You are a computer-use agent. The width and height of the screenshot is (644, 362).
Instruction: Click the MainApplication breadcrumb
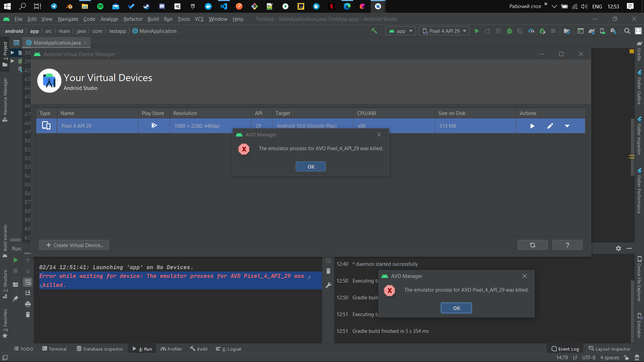pos(154,31)
